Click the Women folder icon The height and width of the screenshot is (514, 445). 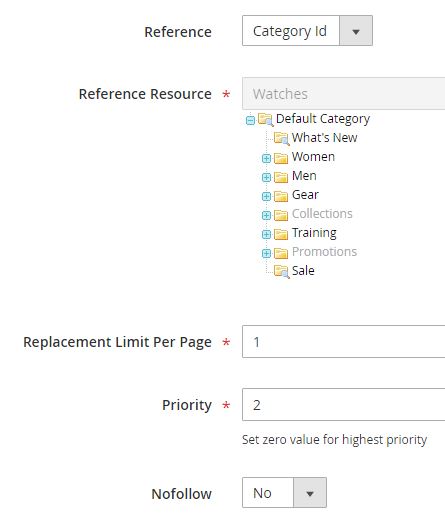coord(281,158)
